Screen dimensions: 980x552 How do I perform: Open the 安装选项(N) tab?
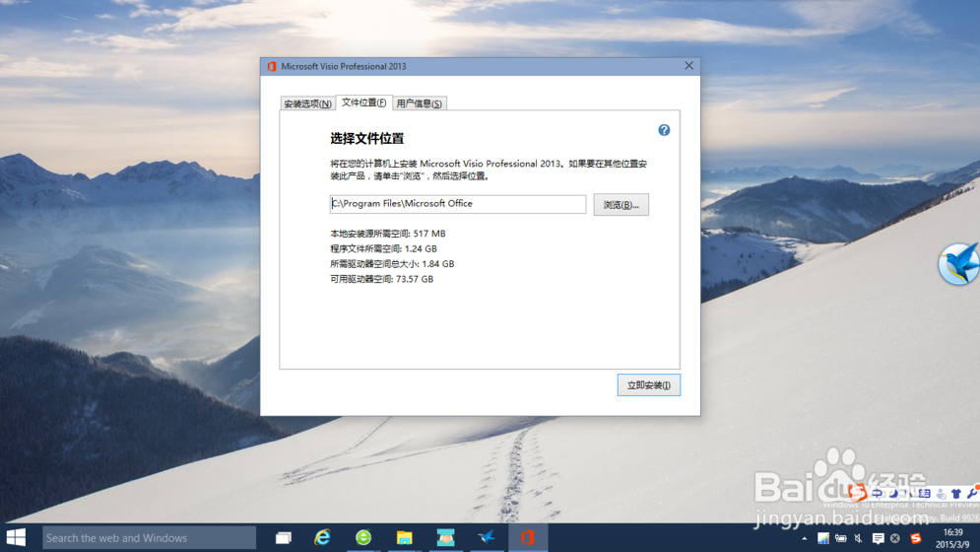[x=307, y=103]
